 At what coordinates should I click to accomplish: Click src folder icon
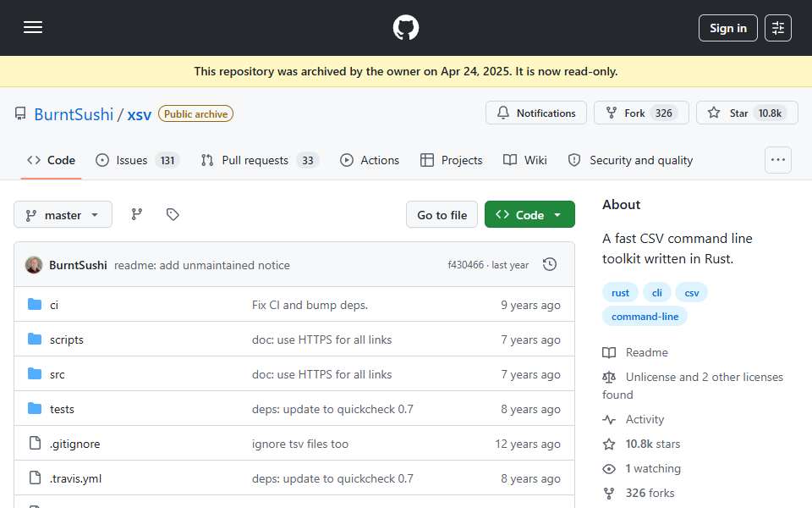[x=35, y=373]
